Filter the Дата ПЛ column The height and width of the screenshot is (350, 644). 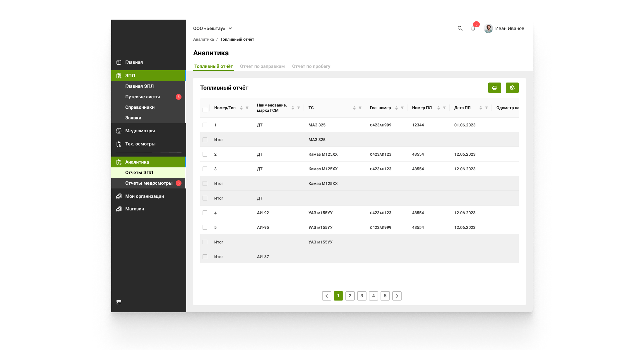click(x=487, y=108)
